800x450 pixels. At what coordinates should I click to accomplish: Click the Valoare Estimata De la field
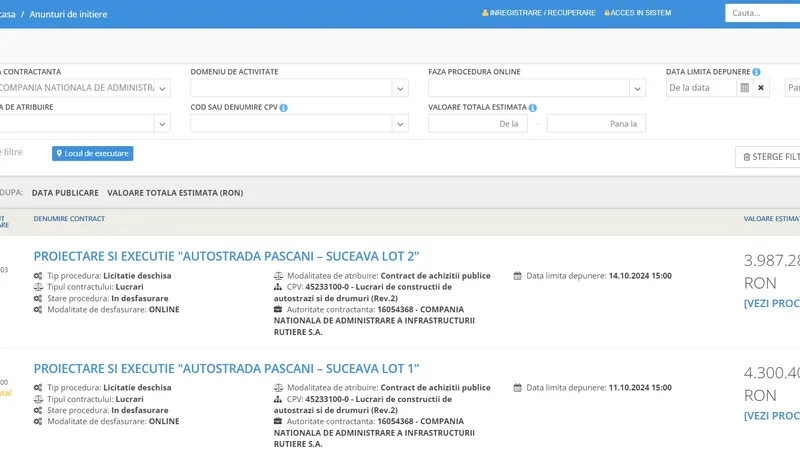[x=478, y=123]
